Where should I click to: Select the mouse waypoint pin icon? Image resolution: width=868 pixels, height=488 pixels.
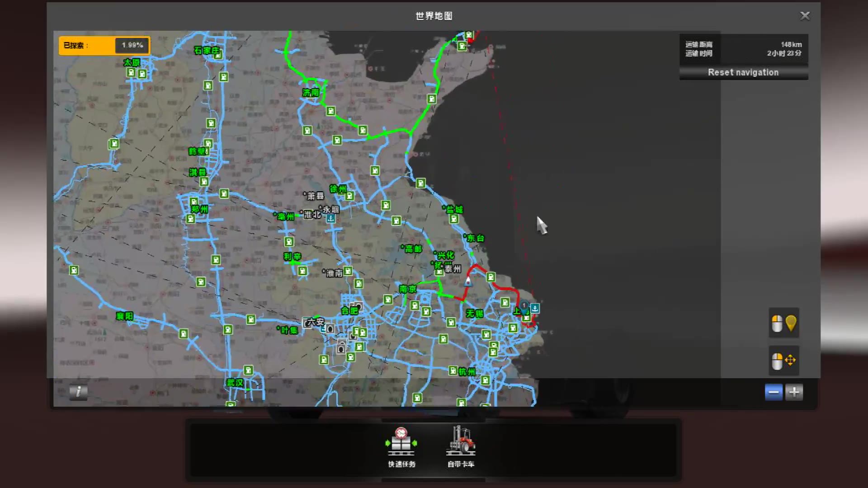[784, 323]
